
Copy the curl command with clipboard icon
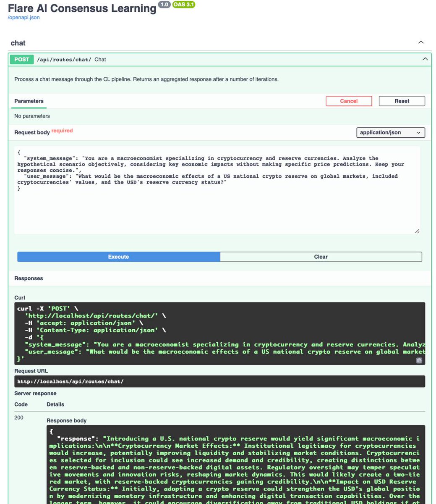[x=419, y=360]
